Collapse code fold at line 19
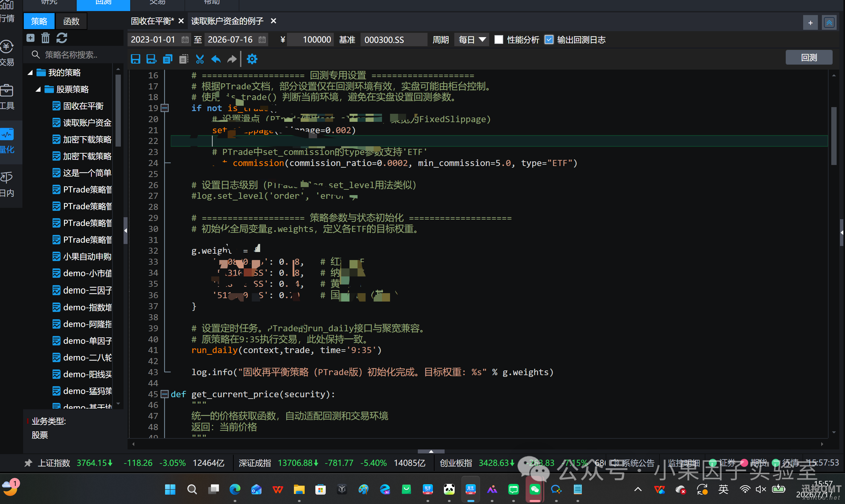 [x=165, y=108]
